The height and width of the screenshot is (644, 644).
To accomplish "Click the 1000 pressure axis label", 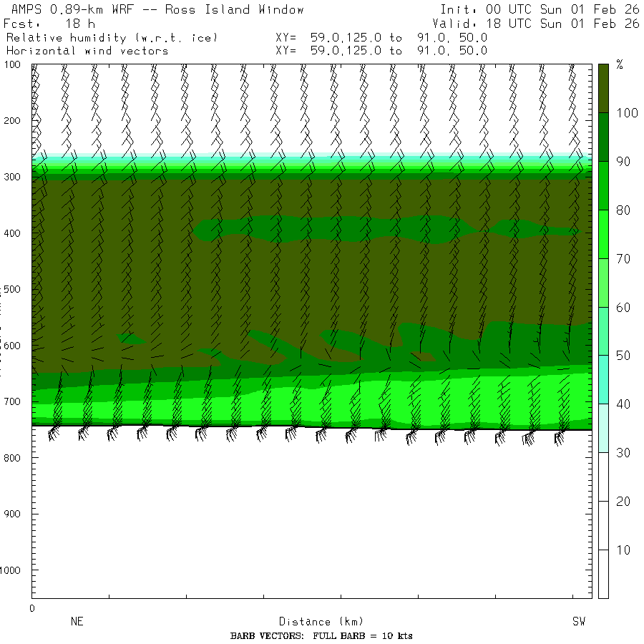I will 10,570.
